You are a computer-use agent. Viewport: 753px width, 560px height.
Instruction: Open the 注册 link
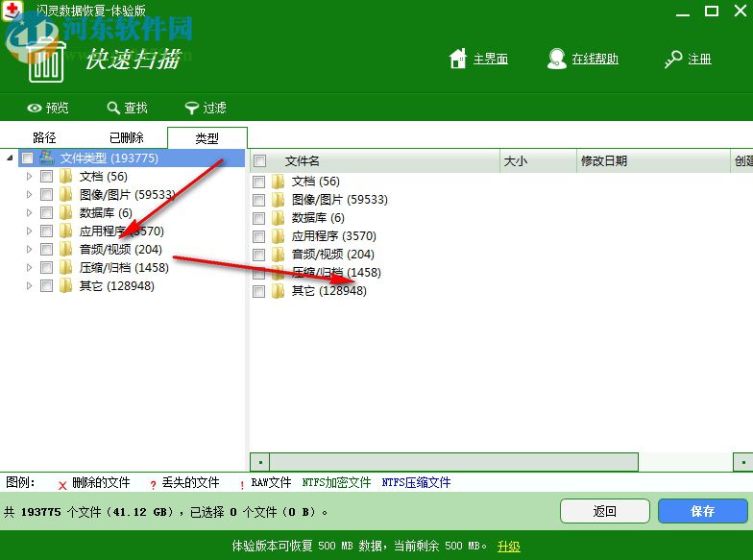coord(699,60)
